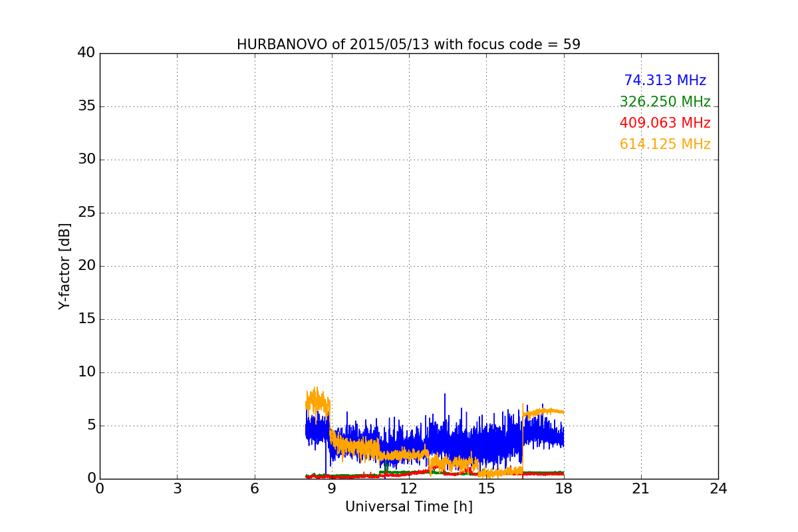Click the y-axis tick label 35
798x532 pixels.
point(86,106)
